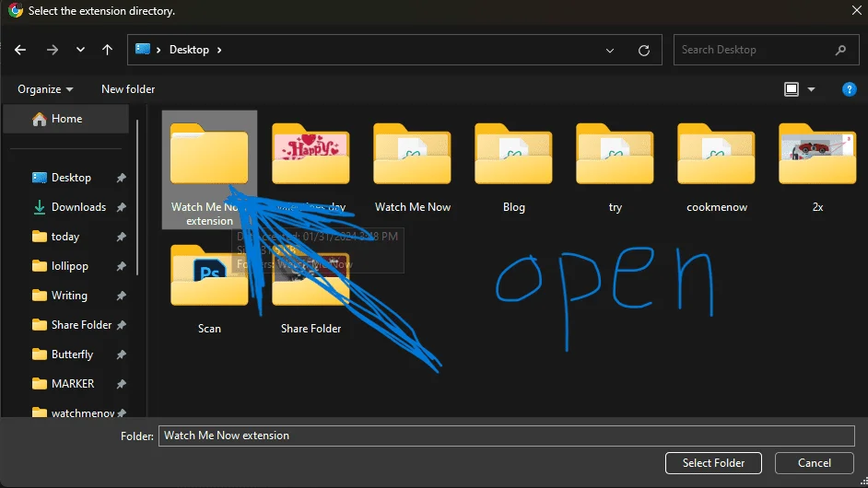
Task: Go up one folder level
Action: (x=108, y=50)
